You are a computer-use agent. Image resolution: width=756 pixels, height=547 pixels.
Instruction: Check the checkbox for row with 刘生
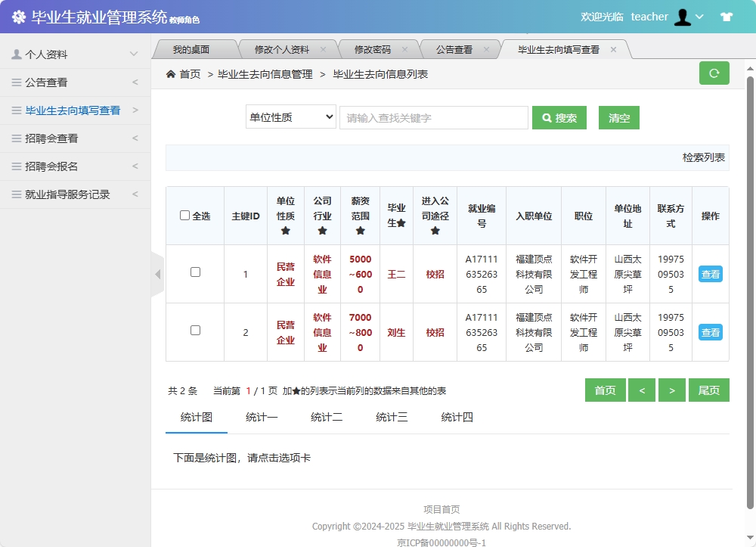pos(194,332)
